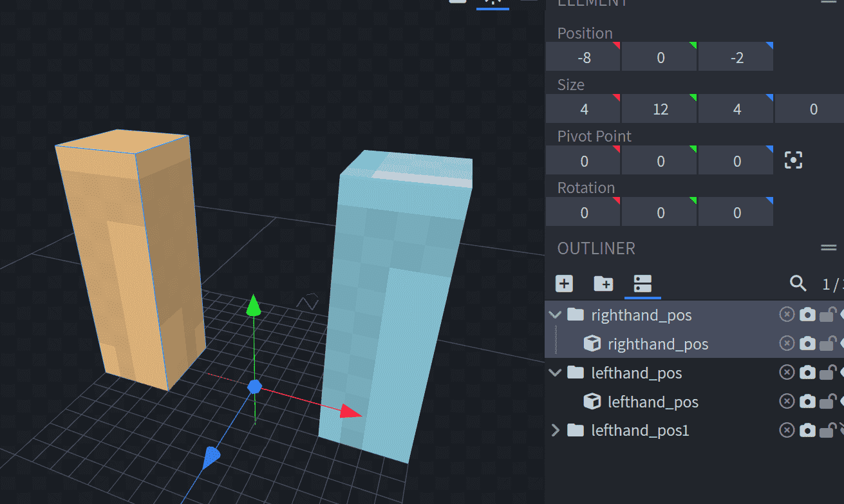Click the Rotation label
Screen dimensions: 844x504
click(586, 188)
